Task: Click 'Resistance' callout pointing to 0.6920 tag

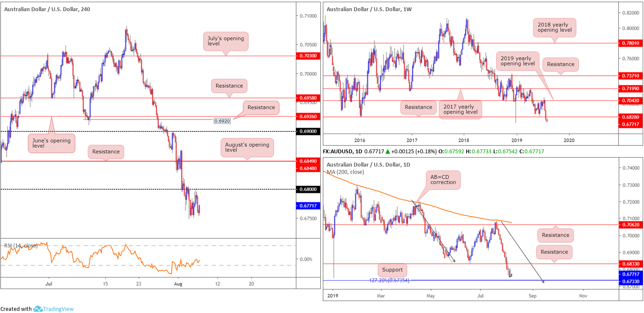Action: click(261, 107)
